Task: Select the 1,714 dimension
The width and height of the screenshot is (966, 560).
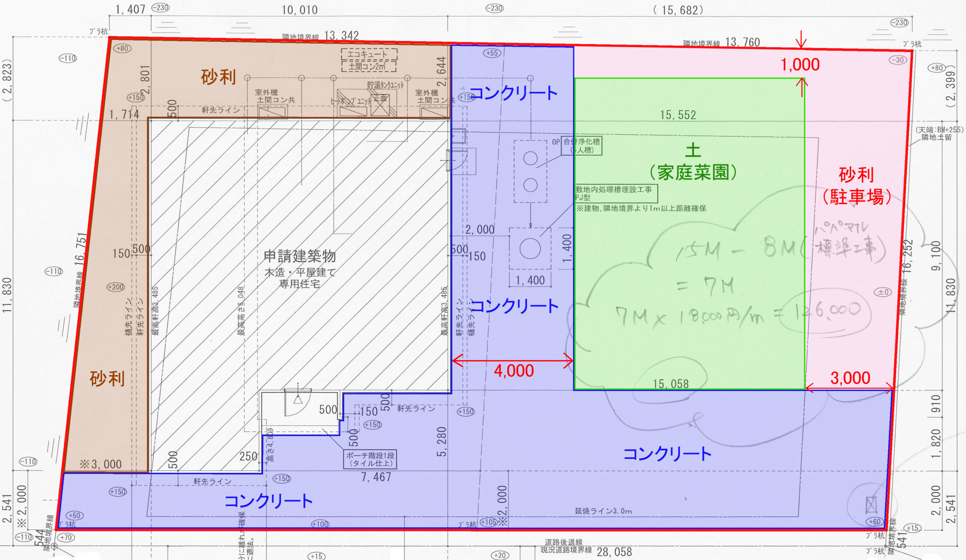Action: [124, 114]
